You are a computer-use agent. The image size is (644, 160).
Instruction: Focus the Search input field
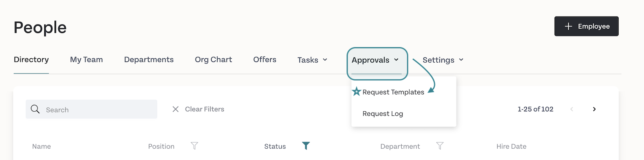[x=91, y=109]
